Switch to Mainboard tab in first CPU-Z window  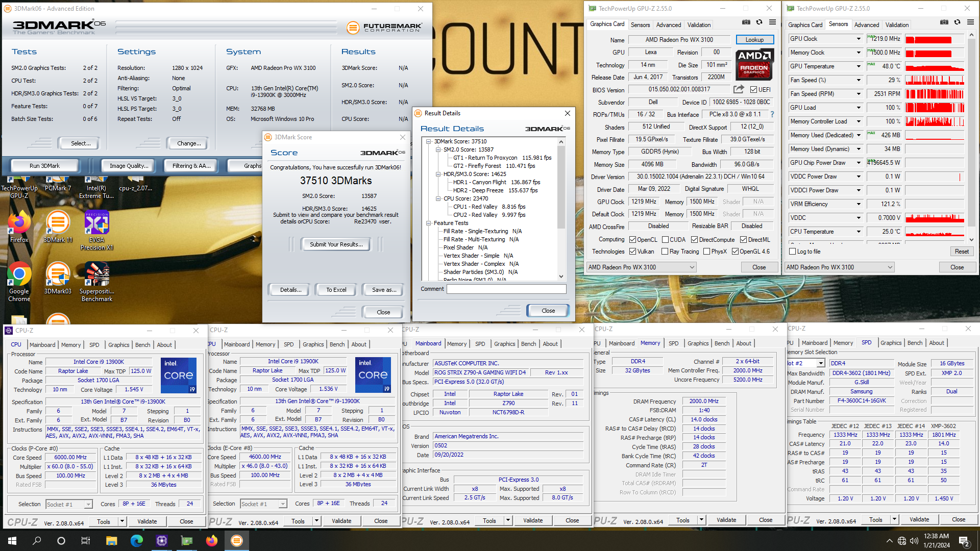pyautogui.click(x=42, y=345)
